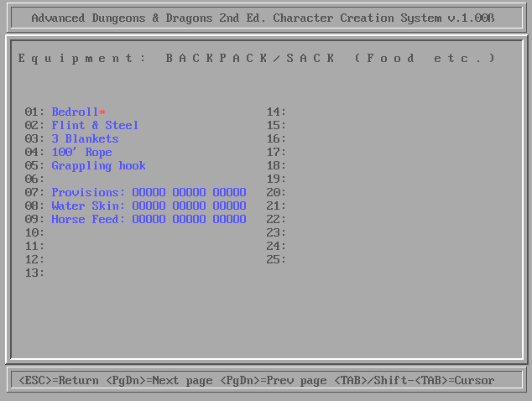Click the second OOOOO group of Provisions
532x401 pixels.
click(x=189, y=192)
